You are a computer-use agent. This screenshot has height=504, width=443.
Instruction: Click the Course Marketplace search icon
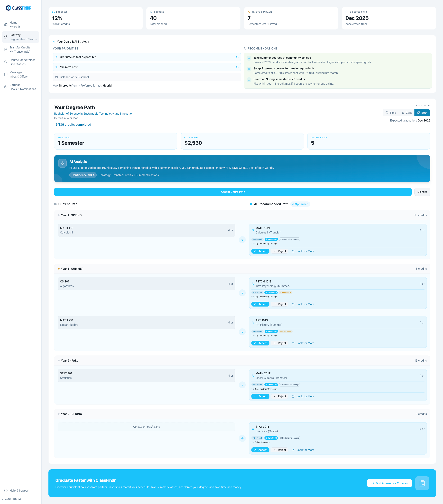[6, 62]
